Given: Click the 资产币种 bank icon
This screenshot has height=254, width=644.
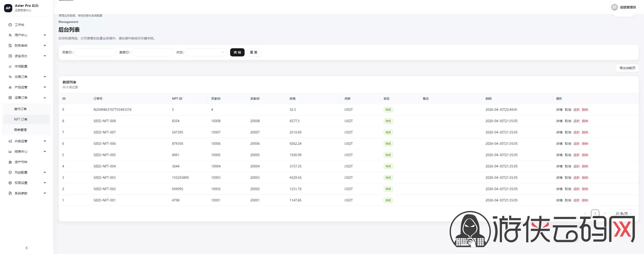Looking at the screenshot, I should click(x=10, y=162).
